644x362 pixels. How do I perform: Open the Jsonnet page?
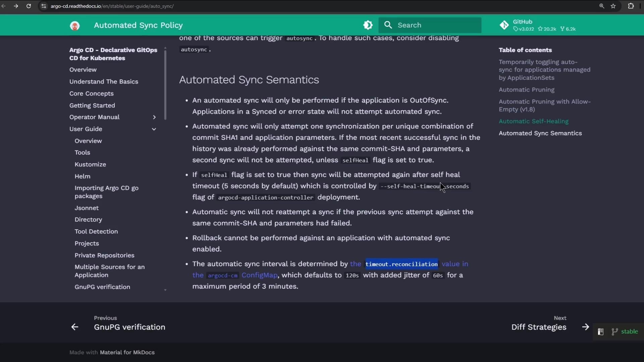click(87, 208)
